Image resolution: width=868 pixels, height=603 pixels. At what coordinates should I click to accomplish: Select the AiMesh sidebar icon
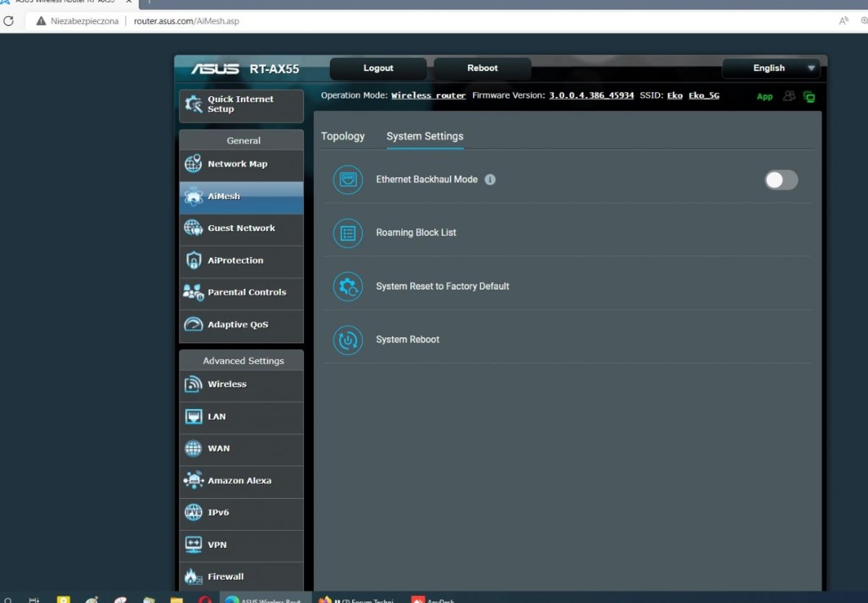(x=193, y=196)
